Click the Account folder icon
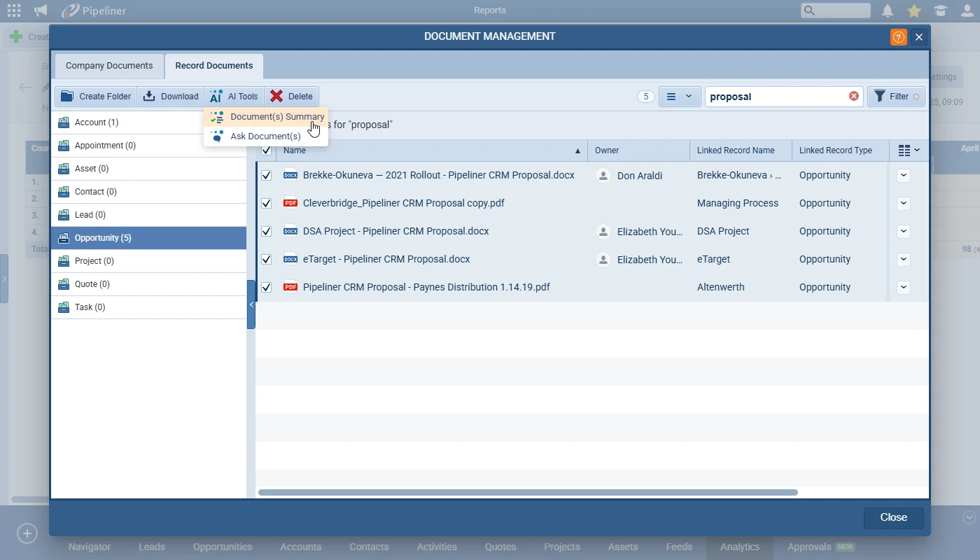 64,122
